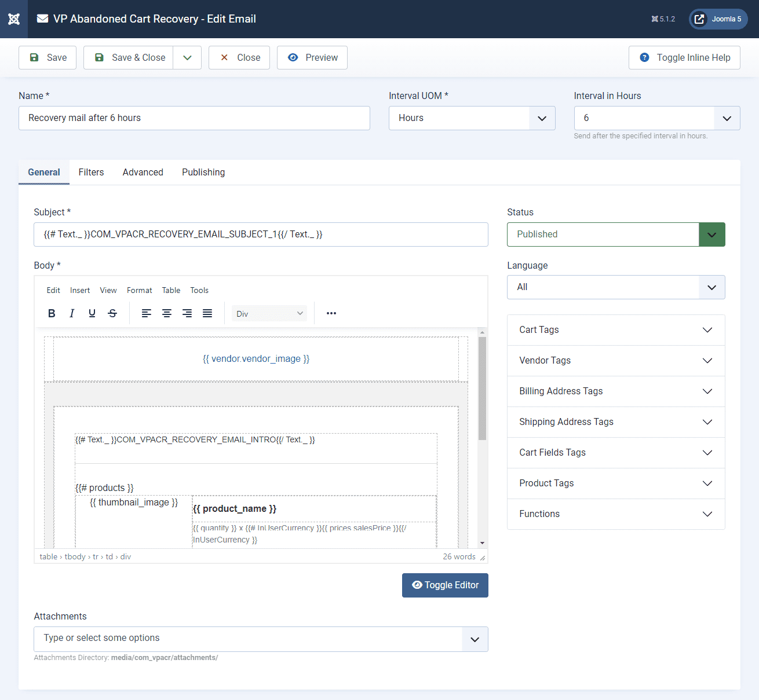Image resolution: width=759 pixels, height=700 pixels.
Task: Expand the Shipping Address Tags section
Action: (x=616, y=422)
